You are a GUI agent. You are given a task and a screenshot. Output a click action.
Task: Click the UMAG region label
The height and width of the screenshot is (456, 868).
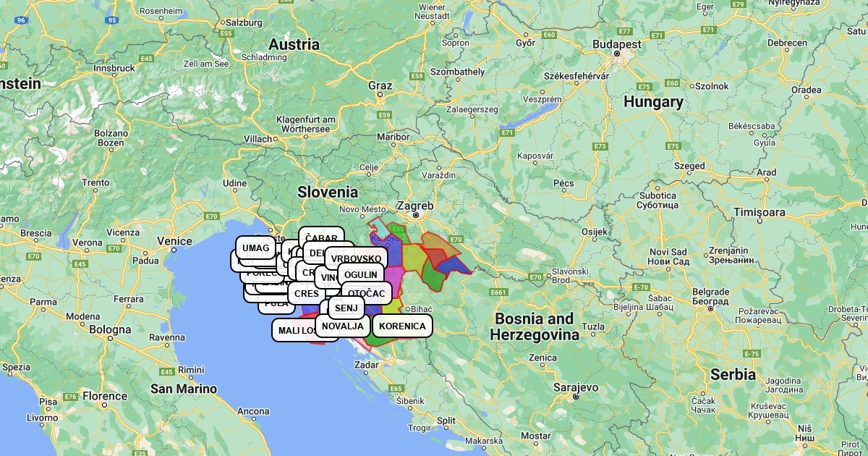(255, 248)
